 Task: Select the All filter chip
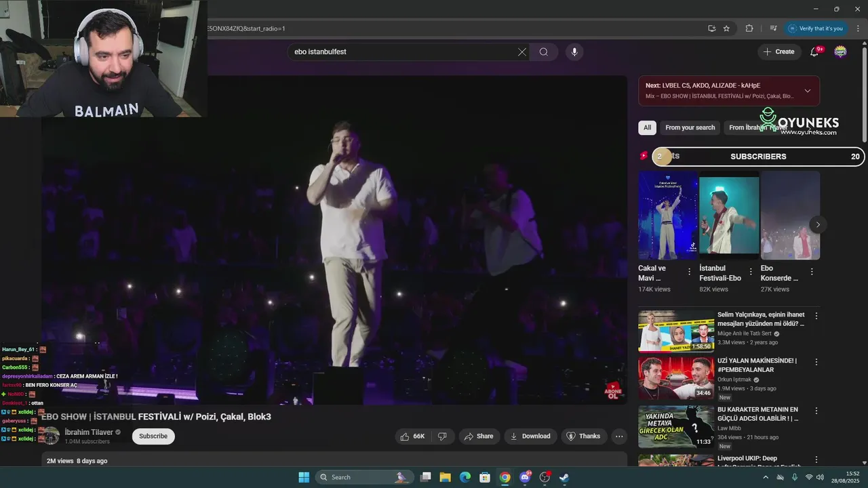point(647,127)
